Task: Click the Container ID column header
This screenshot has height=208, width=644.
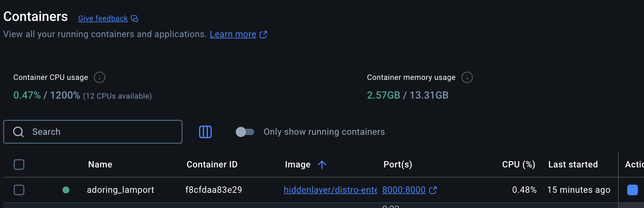Action: [x=212, y=165]
